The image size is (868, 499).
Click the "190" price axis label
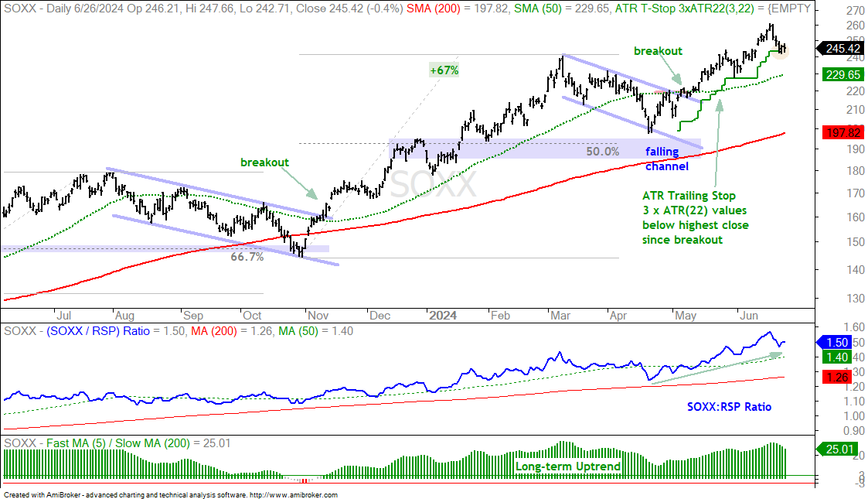(855, 149)
